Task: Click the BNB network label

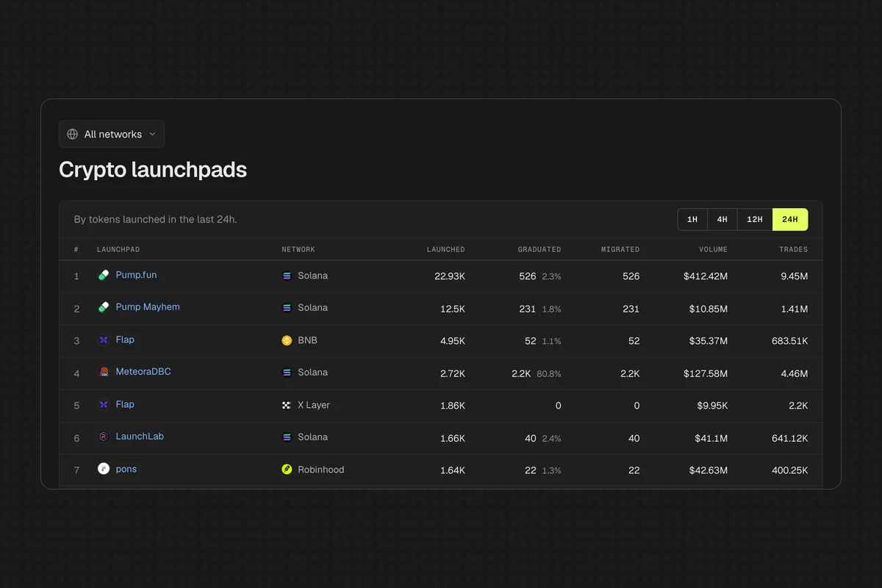Action: pos(307,341)
